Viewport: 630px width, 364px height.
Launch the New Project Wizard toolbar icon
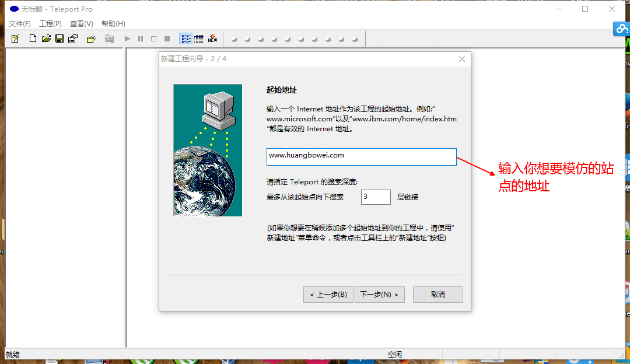15,39
